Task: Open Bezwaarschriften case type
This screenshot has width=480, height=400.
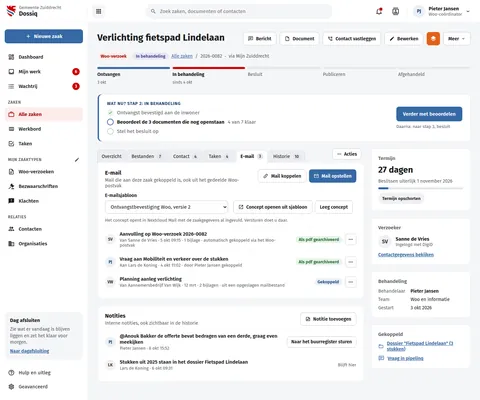Action: [44, 186]
